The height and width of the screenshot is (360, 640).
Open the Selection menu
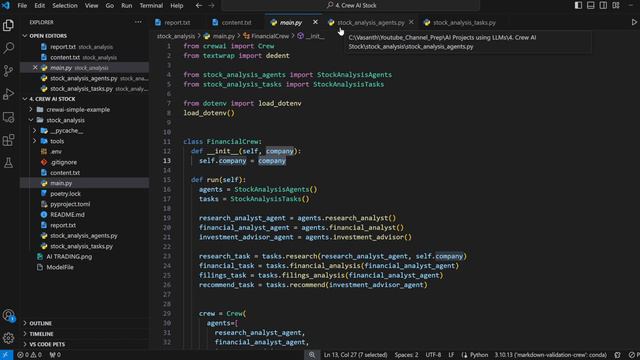[65, 6]
